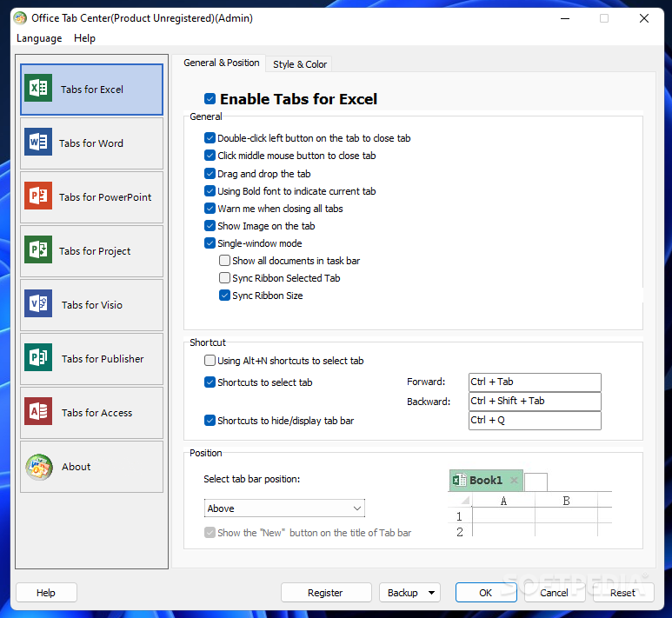
Task: Select the Tabs for PowerPoint icon
Action: tap(38, 196)
